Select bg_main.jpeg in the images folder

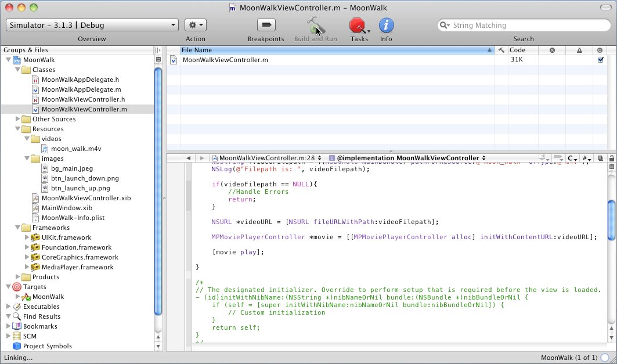tap(72, 168)
